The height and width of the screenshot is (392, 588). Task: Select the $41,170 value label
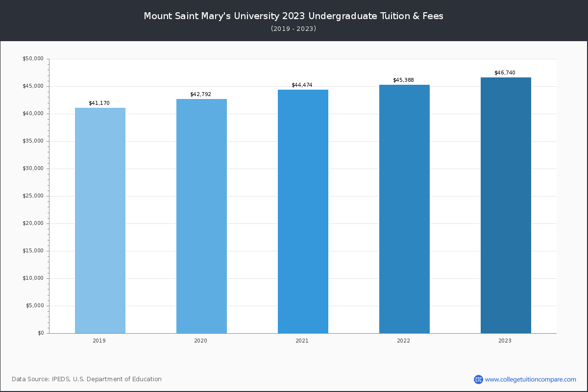99,103
